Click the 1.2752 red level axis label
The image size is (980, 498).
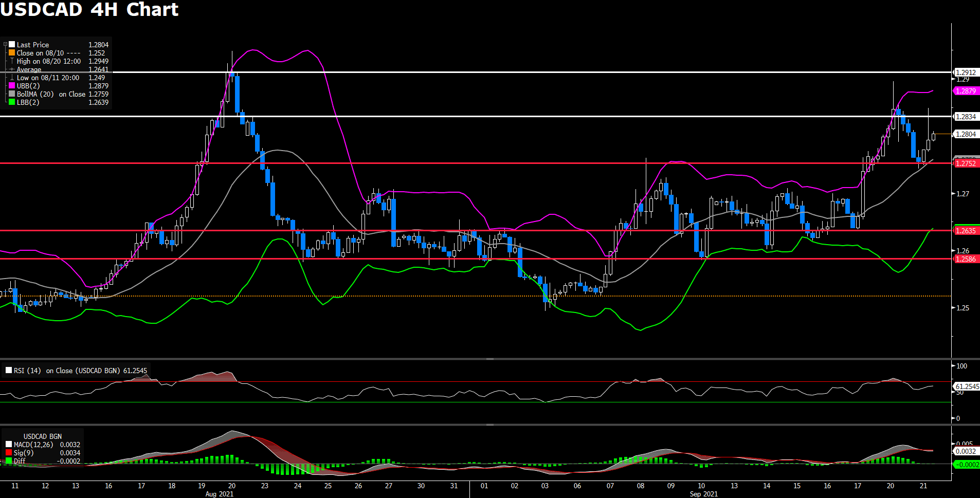point(966,163)
